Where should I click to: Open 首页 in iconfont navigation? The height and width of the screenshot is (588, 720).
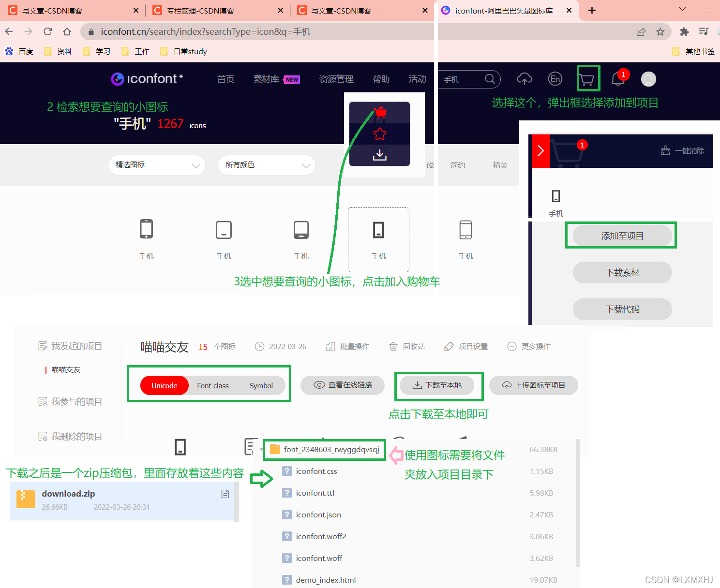226,79
